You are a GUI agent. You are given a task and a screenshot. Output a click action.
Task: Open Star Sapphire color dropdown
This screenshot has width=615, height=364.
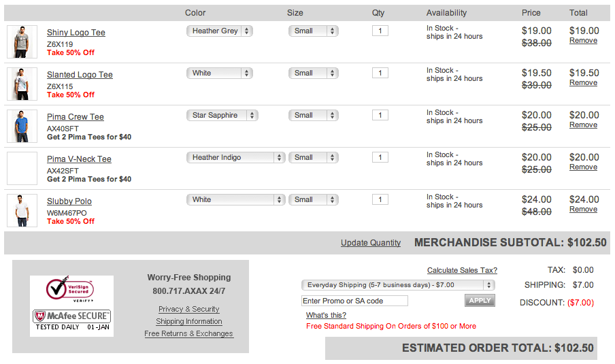(x=222, y=116)
